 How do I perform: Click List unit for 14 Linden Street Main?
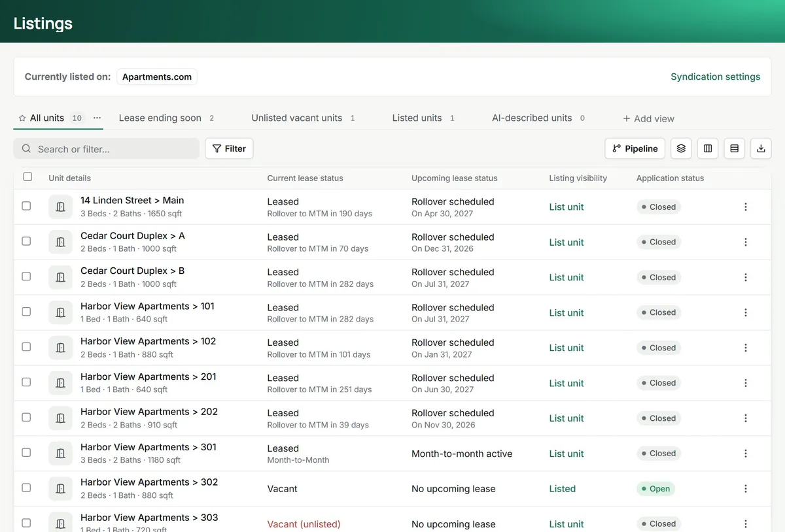coord(567,207)
